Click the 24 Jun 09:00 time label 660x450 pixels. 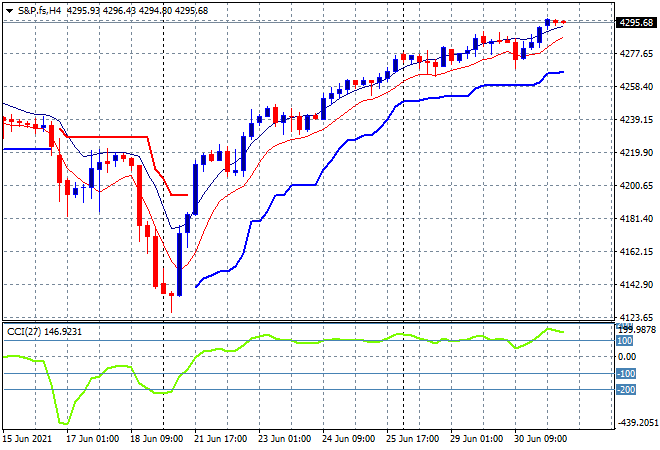[x=349, y=439]
